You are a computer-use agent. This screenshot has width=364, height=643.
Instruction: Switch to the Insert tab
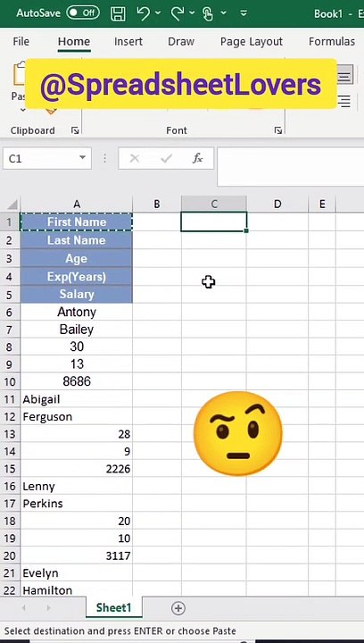(128, 41)
